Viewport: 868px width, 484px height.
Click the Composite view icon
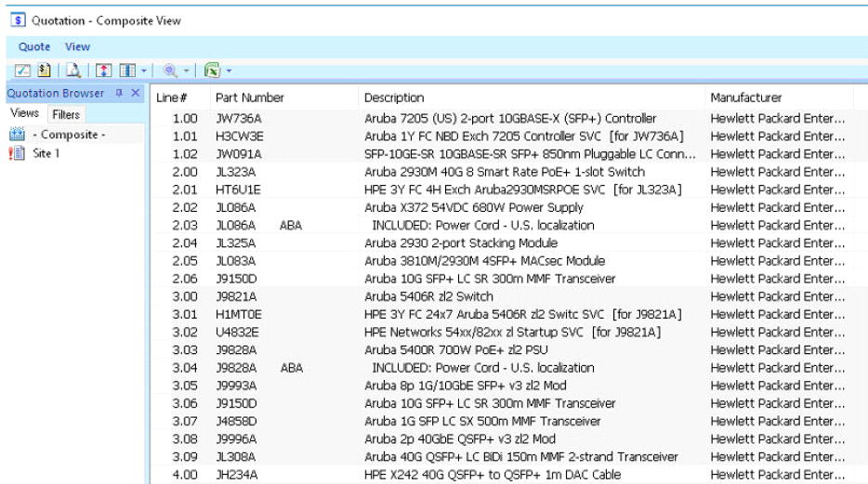click(x=17, y=135)
